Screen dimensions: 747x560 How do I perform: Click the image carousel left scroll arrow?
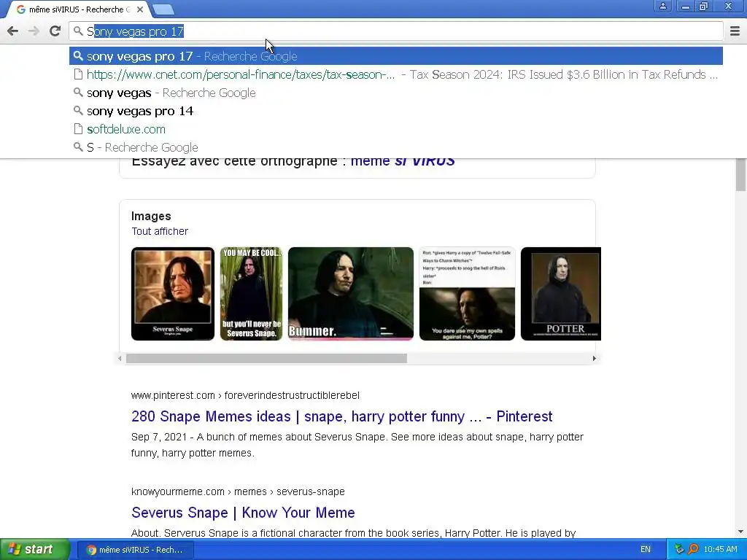point(120,359)
